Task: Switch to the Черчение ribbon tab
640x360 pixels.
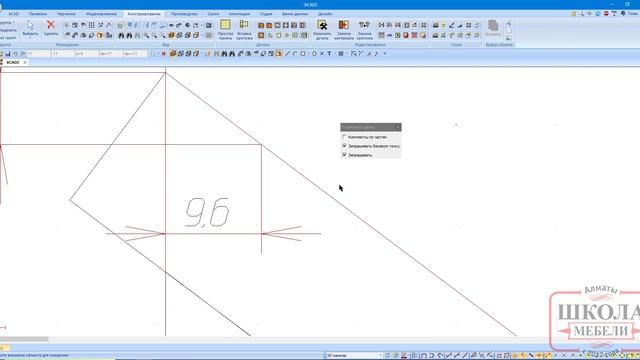Action: point(66,14)
